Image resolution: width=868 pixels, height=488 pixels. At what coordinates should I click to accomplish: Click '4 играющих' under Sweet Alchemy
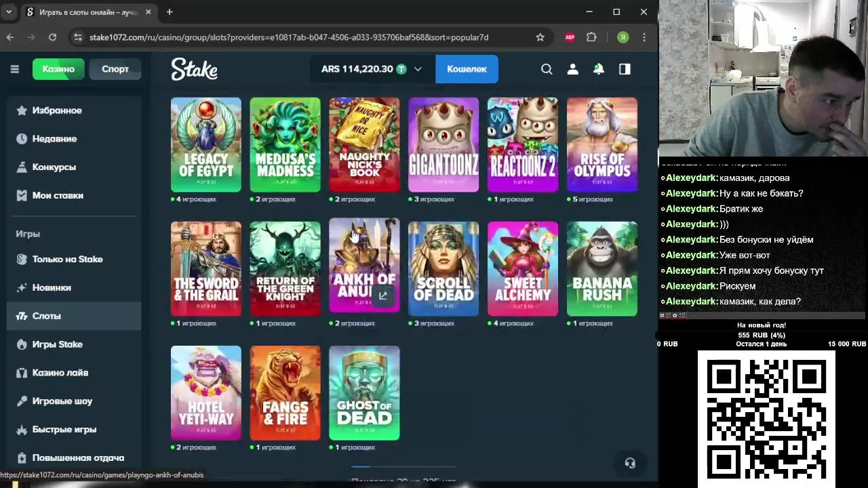coord(514,323)
